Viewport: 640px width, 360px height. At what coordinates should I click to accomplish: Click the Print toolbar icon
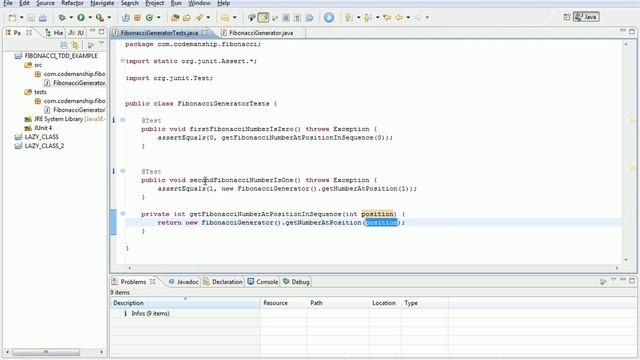(x=43, y=18)
